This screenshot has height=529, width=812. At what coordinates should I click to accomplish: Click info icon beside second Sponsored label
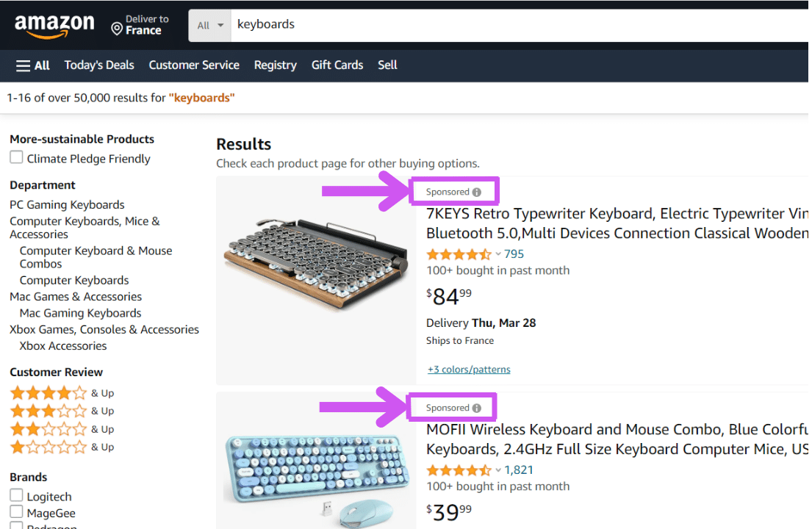coord(477,409)
